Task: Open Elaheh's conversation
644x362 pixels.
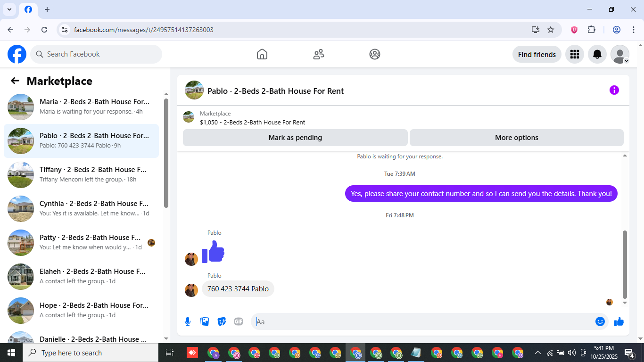Action: pos(81,277)
